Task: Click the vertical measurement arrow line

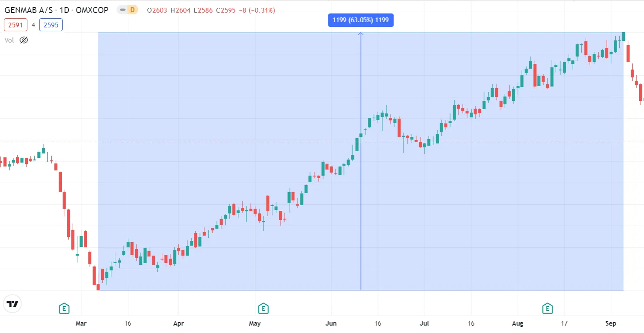Action: click(x=360, y=174)
